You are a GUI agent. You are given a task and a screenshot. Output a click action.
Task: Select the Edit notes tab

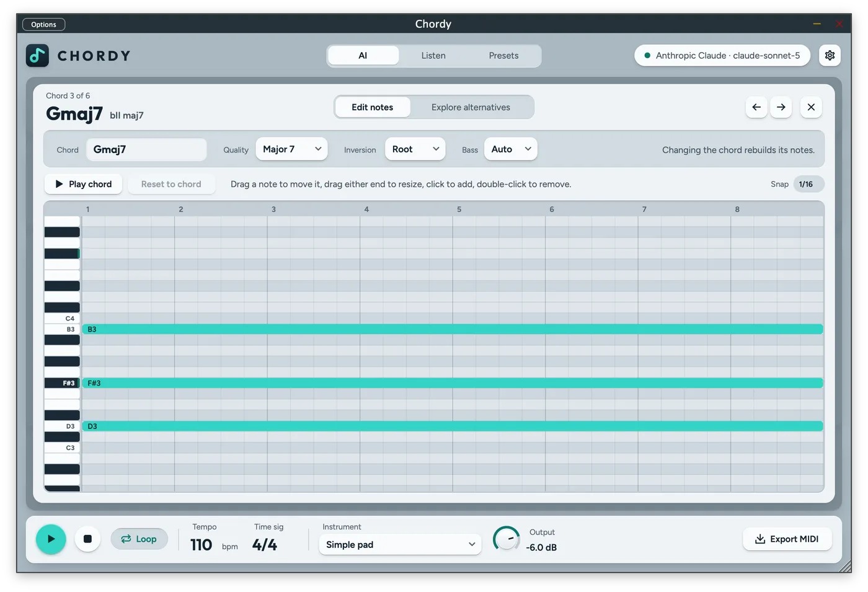(373, 107)
